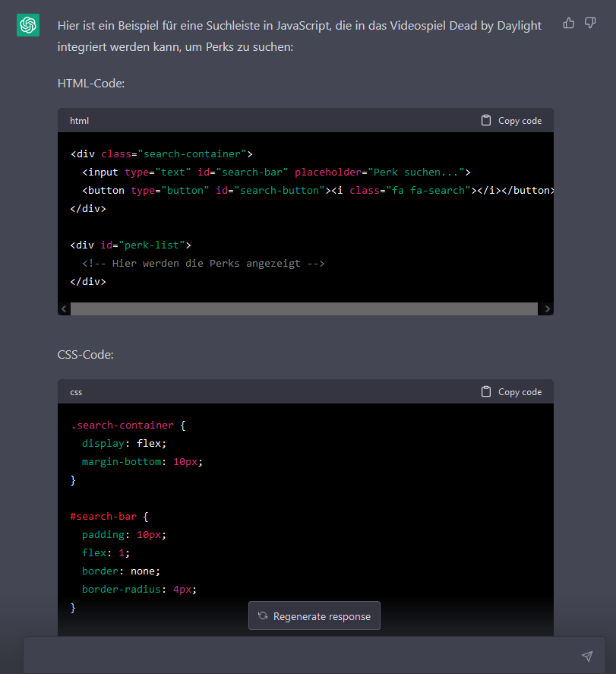Click the ChatGPT avatar logo
This screenshot has width=616, height=674.
28,25
